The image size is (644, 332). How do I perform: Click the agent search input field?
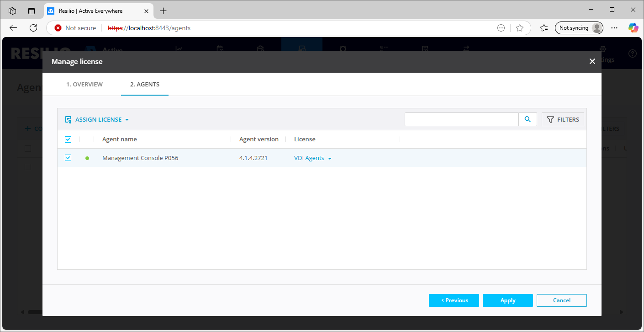click(x=461, y=119)
